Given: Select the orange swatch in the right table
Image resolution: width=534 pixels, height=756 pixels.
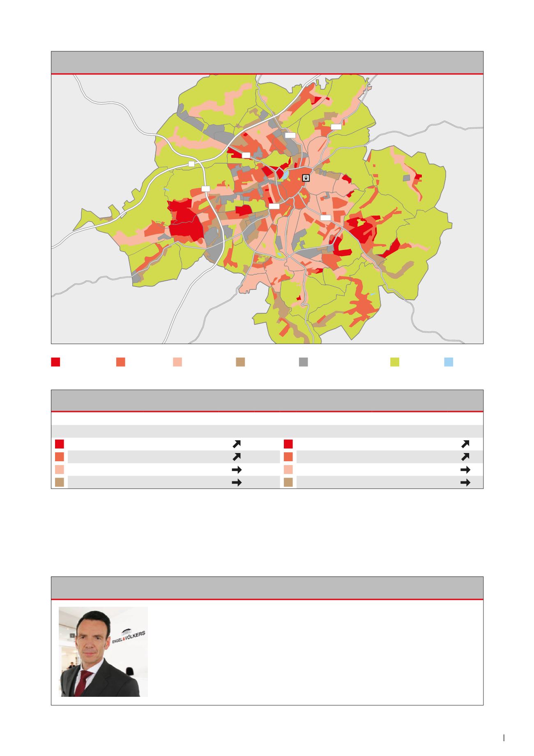Looking at the screenshot, I should click(288, 457).
